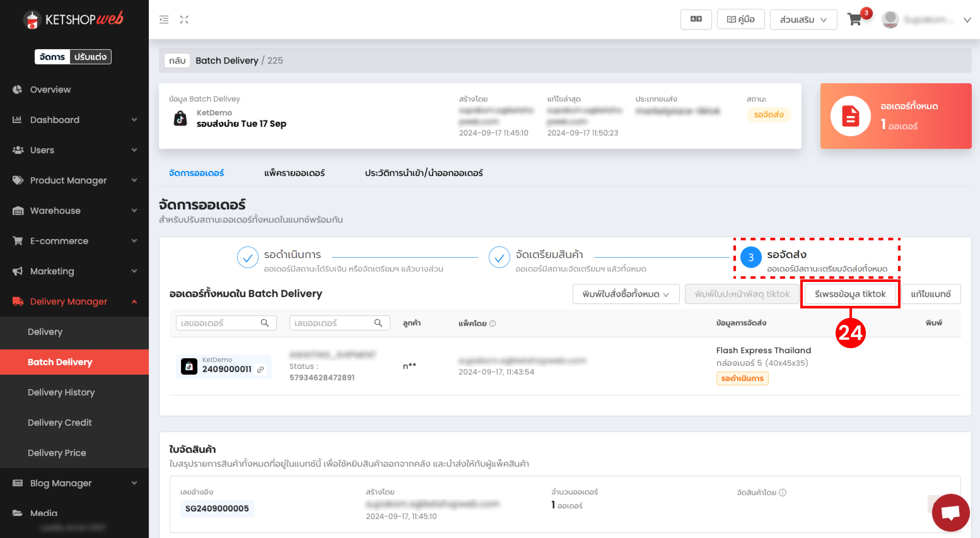This screenshot has width=980, height=538.
Task: Expand the Users menu chevron
Action: pos(134,150)
